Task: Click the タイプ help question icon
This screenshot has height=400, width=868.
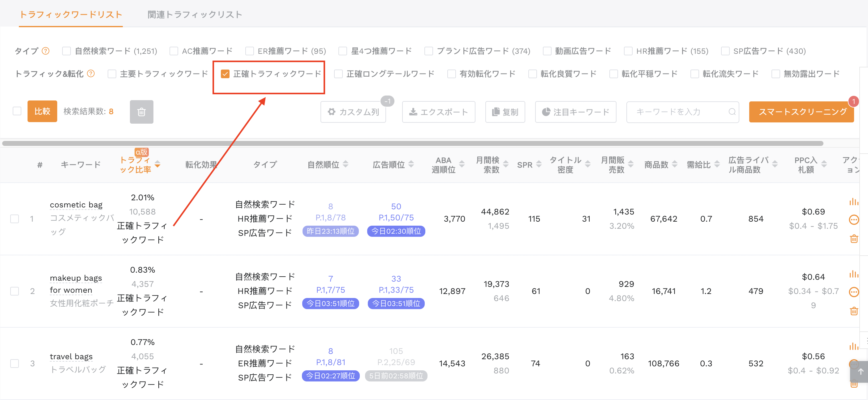Action: click(45, 51)
